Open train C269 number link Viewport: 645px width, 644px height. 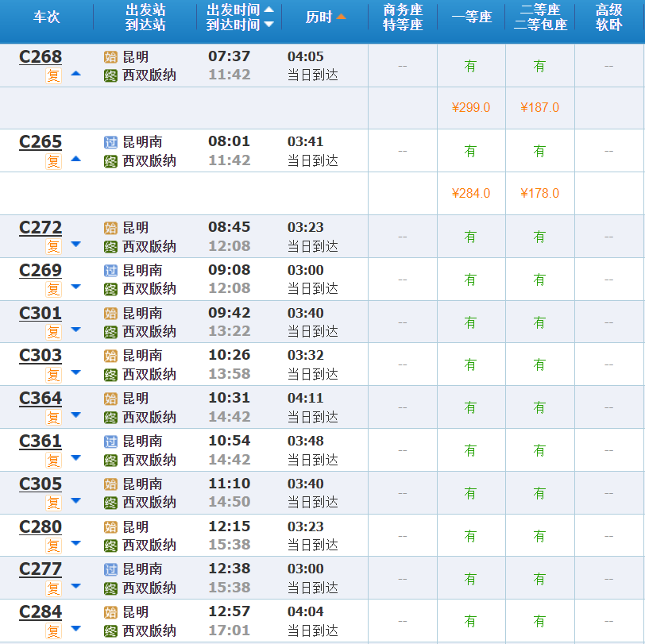[x=41, y=270]
